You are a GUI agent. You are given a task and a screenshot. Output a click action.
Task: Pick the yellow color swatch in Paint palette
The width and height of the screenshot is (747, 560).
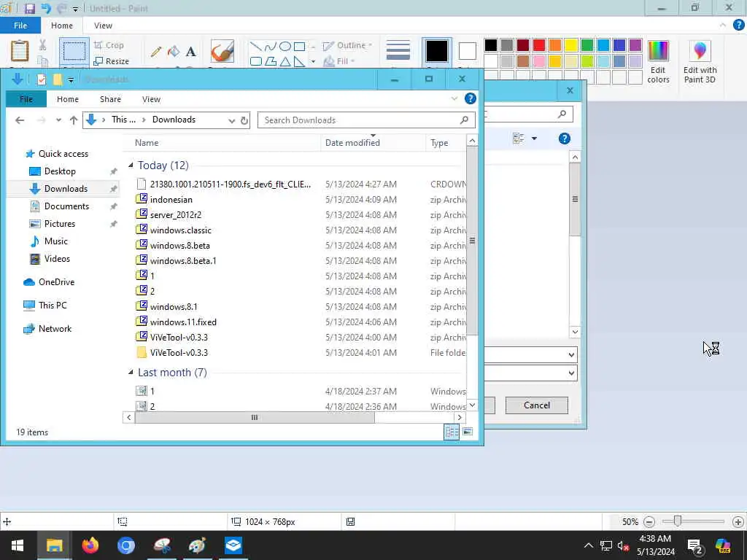(570, 45)
